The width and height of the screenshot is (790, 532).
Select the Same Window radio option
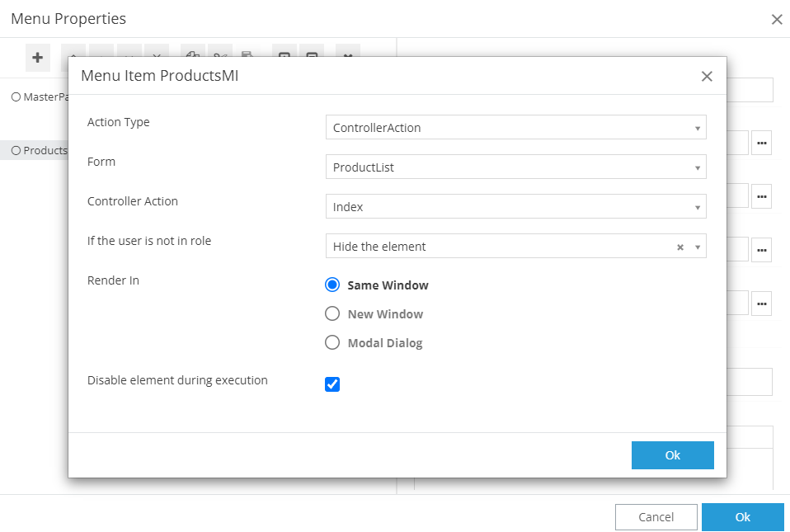coord(332,285)
